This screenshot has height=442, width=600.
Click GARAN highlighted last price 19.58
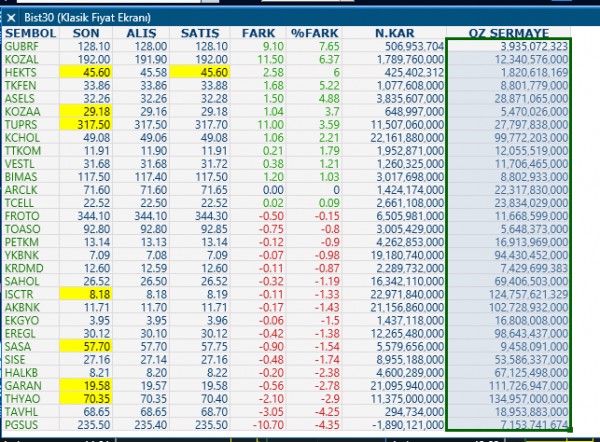coord(86,385)
